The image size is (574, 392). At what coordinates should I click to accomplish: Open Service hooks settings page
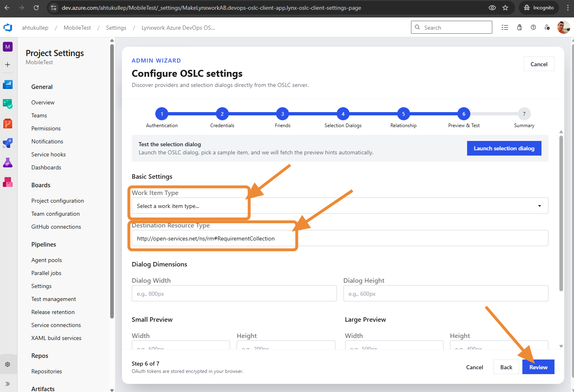point(48,154)
